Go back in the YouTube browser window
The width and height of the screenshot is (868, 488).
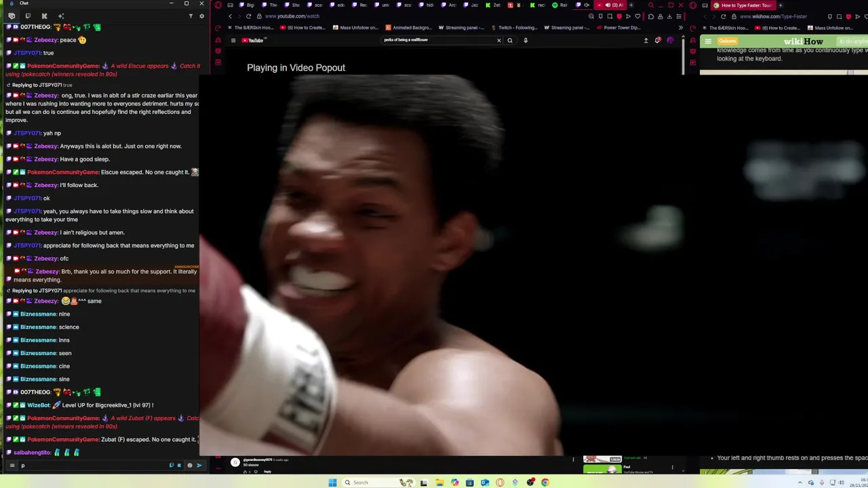point(230,16)
